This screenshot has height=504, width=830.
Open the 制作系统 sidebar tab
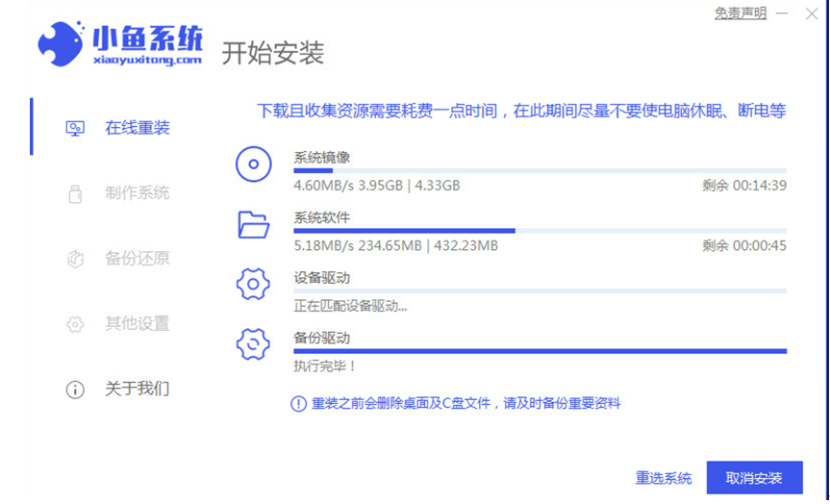point(138,193)
